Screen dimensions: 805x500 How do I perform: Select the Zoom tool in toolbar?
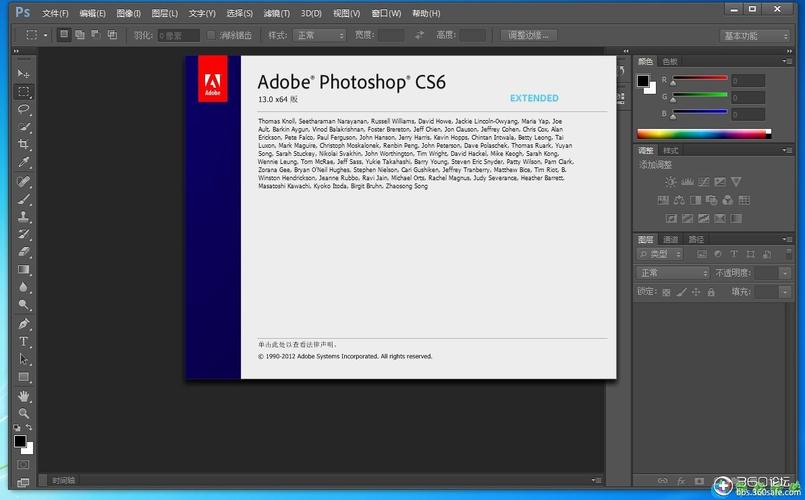point(23,413)
